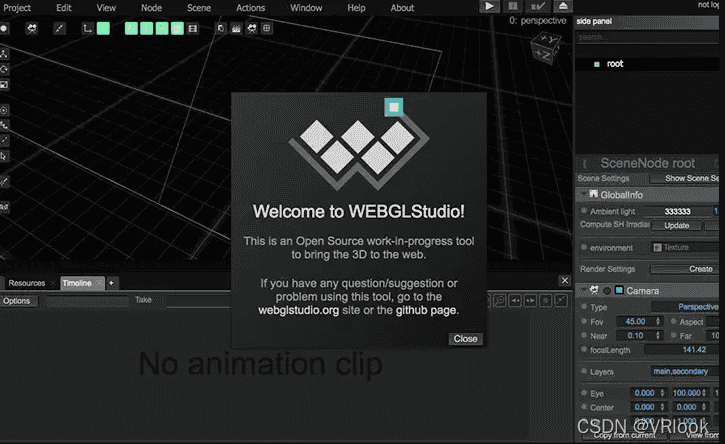The height and width of the screenshot is (444, 725).
Task: Click the filmstrip icon in viewport toolbar
Action: (x=192, y=28)
